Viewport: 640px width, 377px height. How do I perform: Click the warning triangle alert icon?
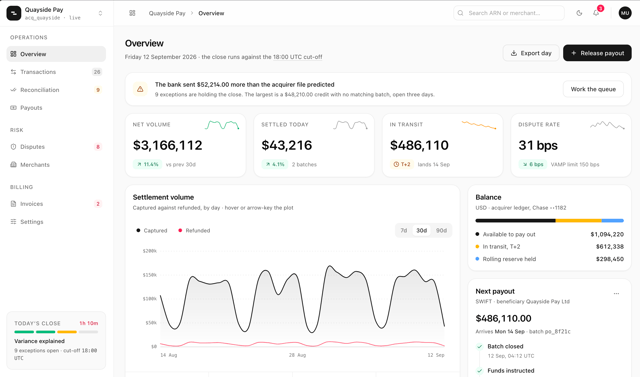(x=140, y=89)
